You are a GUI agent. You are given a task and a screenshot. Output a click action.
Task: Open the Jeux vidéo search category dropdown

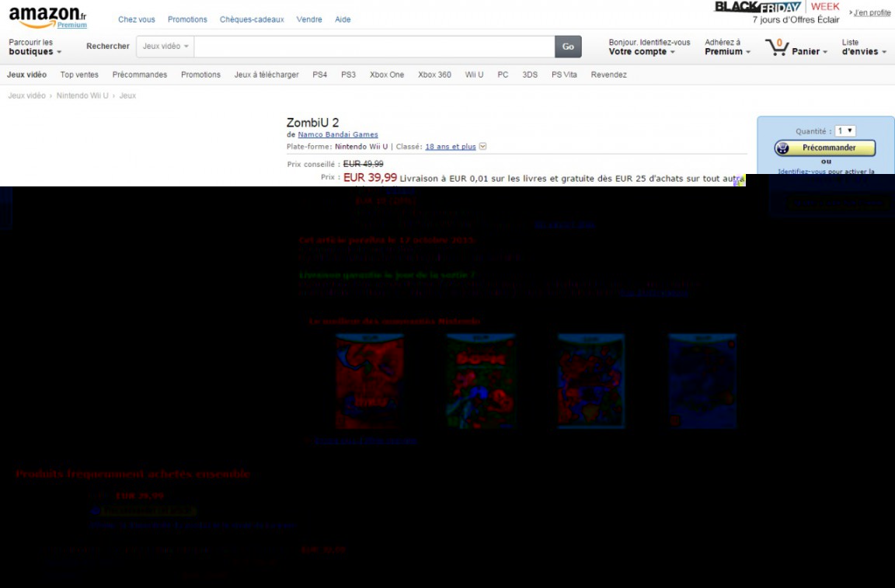[165, 47]
